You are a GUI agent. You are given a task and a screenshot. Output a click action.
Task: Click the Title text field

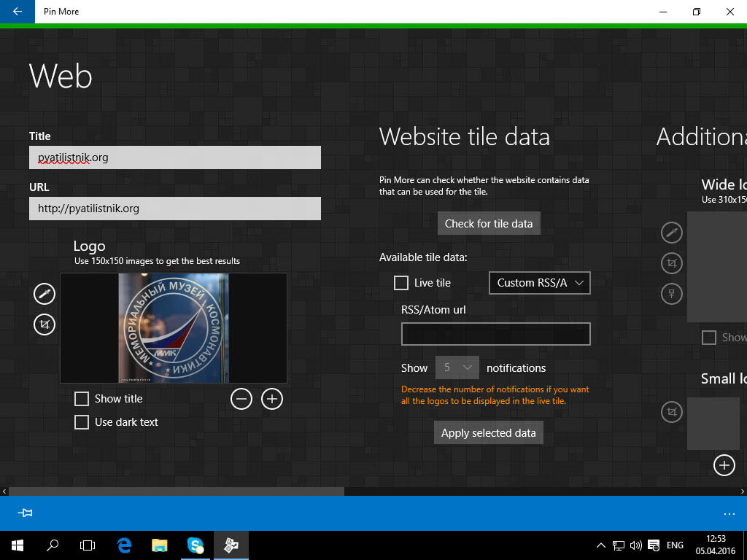(x=175, y=157)
